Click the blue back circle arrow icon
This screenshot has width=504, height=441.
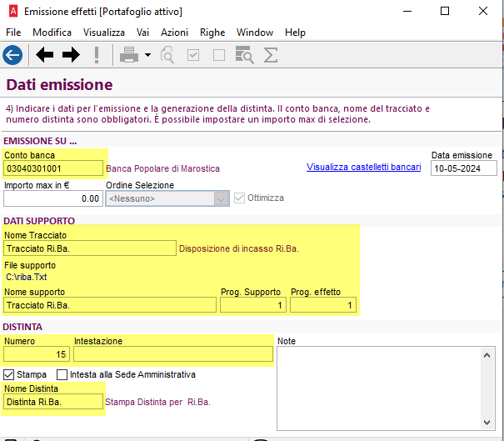12,55
